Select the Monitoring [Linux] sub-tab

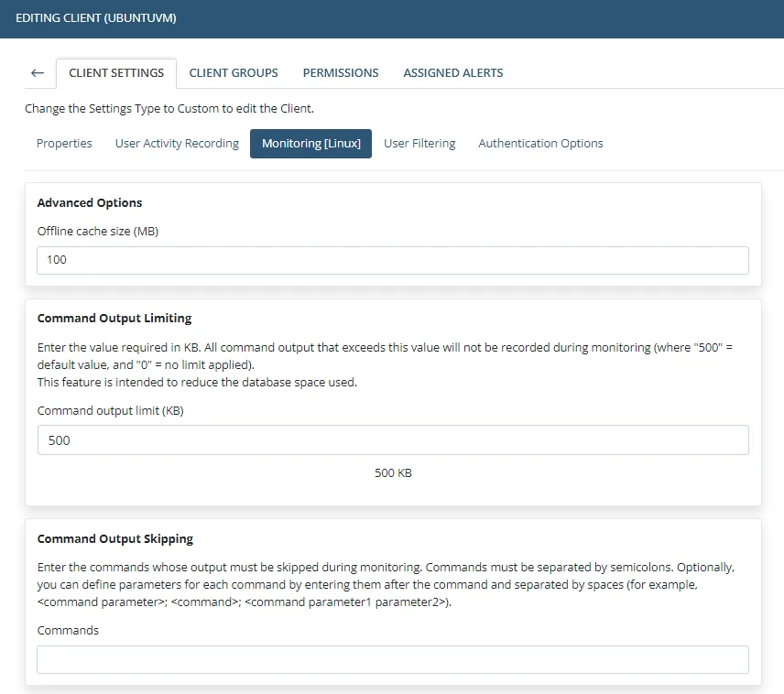[x=310, y=144]
